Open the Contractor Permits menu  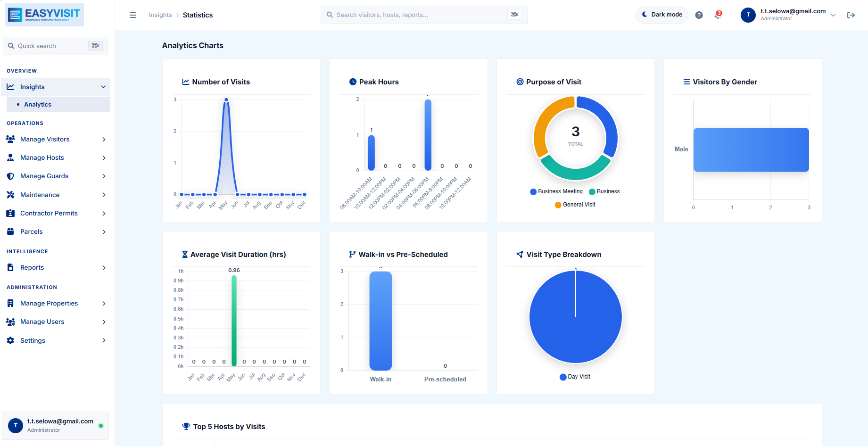click(x=56, y=213)
